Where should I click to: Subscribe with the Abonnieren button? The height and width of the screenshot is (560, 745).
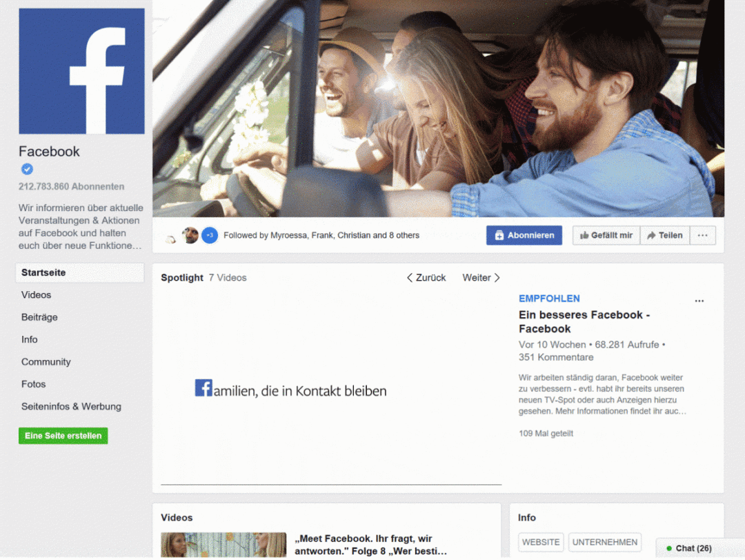524,235
